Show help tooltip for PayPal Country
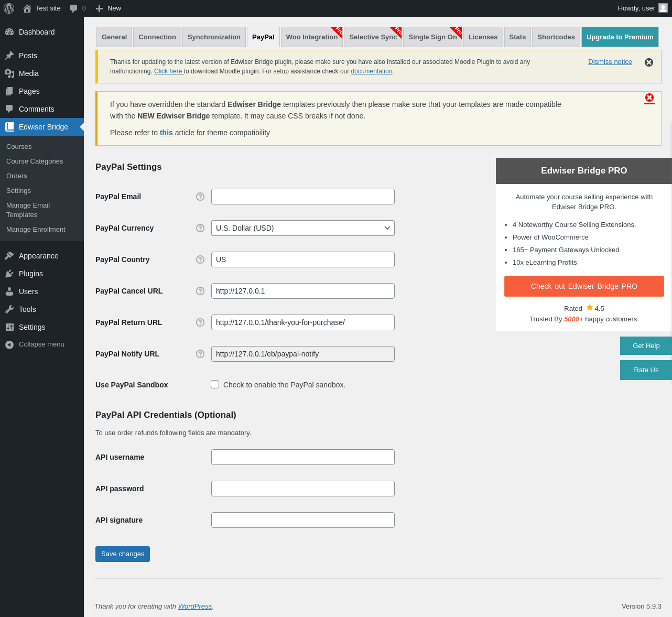Viewport: 672px width, 617px height. [200, 259]
